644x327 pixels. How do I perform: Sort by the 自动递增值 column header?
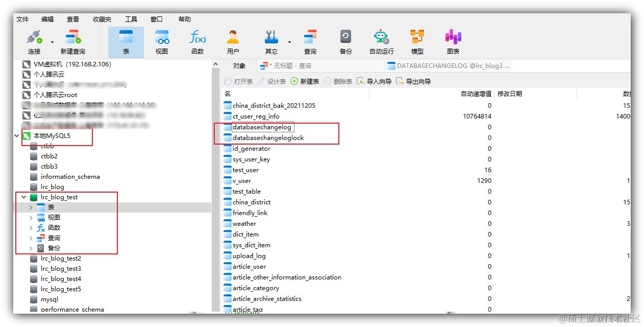tap(432, 94)
